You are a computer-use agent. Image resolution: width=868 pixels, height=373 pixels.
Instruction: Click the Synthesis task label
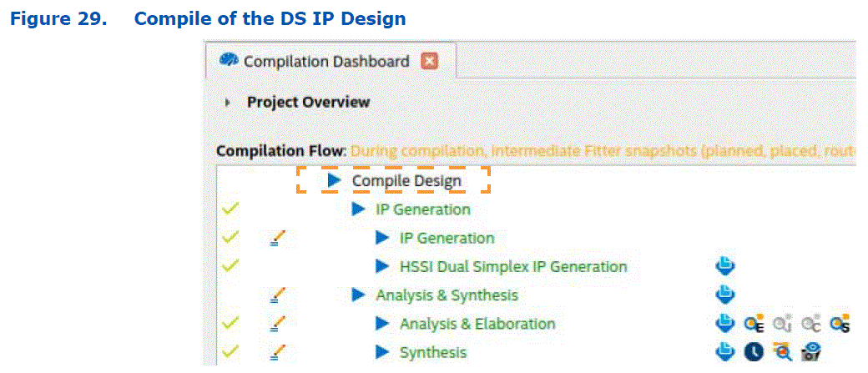[x=432, y=352]
